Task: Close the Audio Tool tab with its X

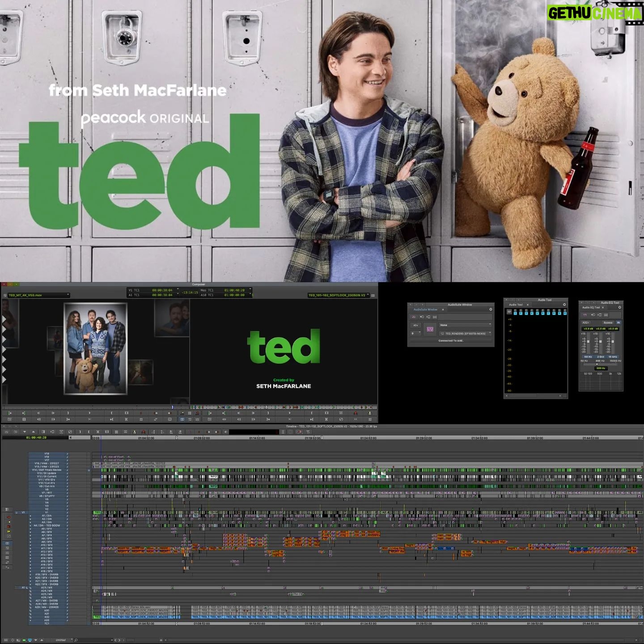Action: click(528, 305)
